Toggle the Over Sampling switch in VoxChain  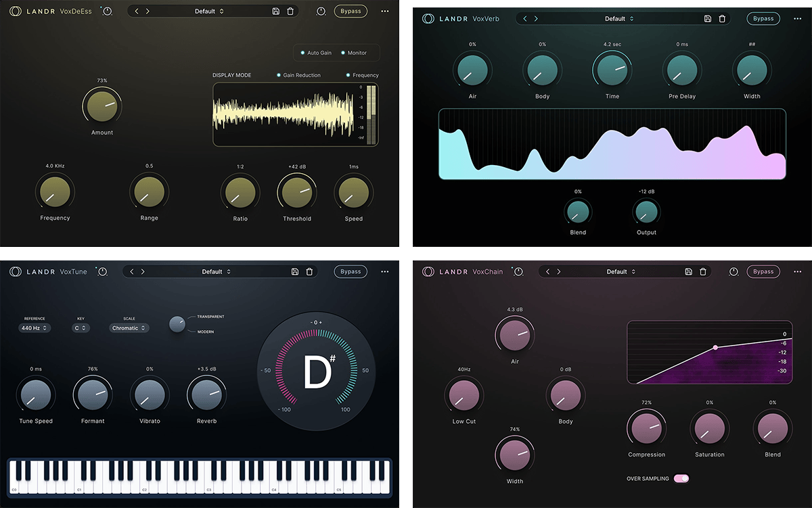click(681, 479)
